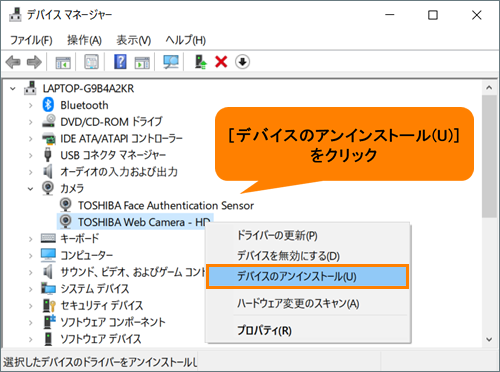Screen dimensions: 500x372
Task: Expand the キーボード category
Action: point(31,239)
